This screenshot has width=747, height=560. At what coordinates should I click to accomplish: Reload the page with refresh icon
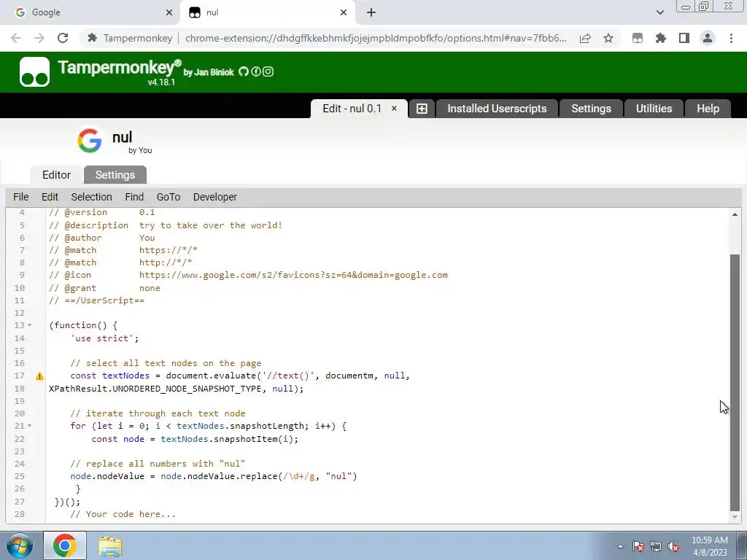tap(63, 38)
